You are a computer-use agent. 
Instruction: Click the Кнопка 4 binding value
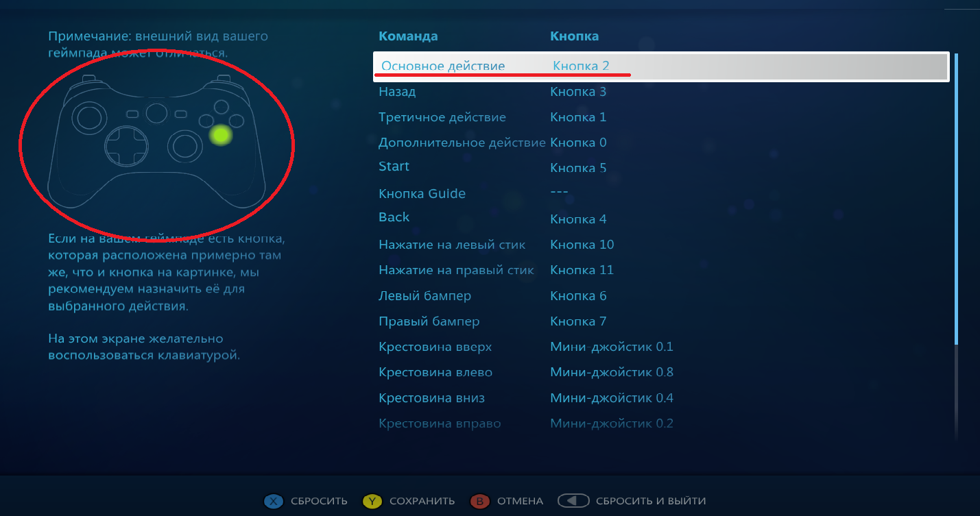(578, 219)
